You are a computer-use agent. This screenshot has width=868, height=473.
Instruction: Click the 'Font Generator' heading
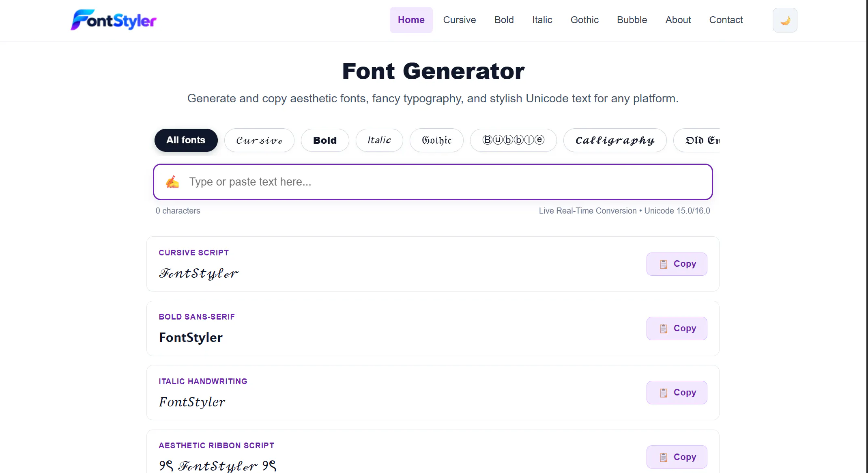tap(433, 71)
